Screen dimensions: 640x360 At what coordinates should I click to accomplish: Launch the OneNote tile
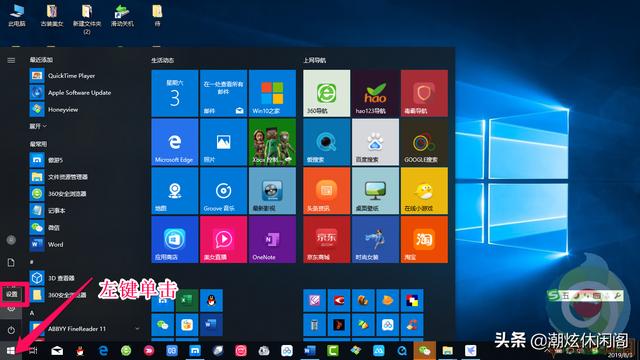tap(272, 240)
